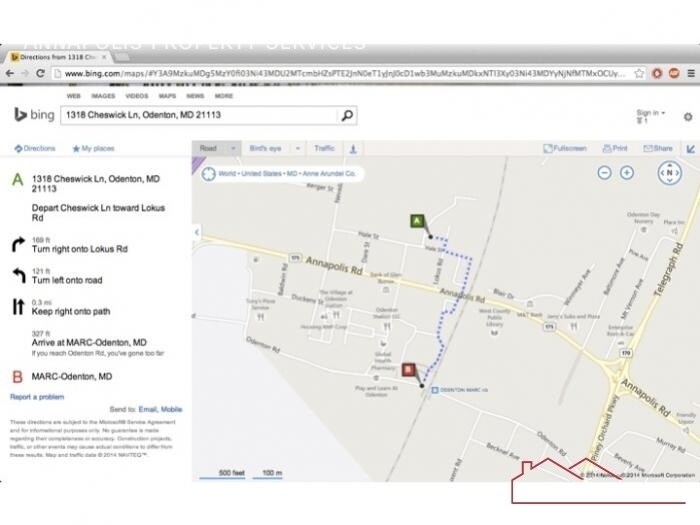Switch the map to Fullscreen view

click(565, 148)
